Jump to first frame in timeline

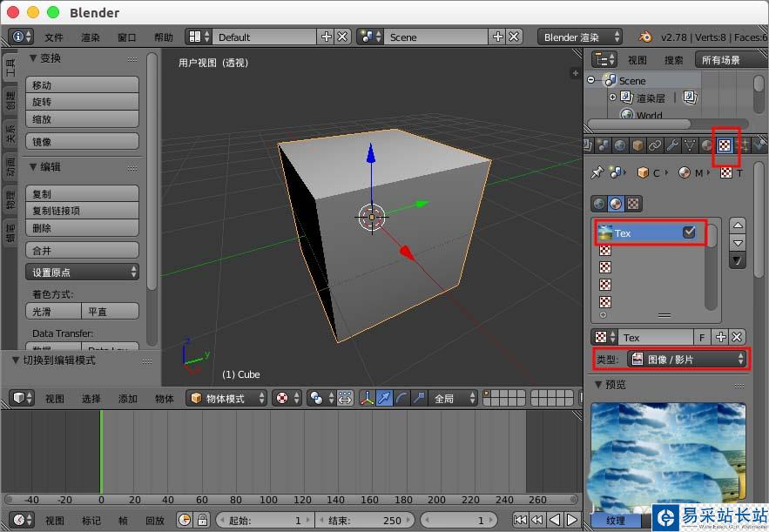(x=520, y=521)
